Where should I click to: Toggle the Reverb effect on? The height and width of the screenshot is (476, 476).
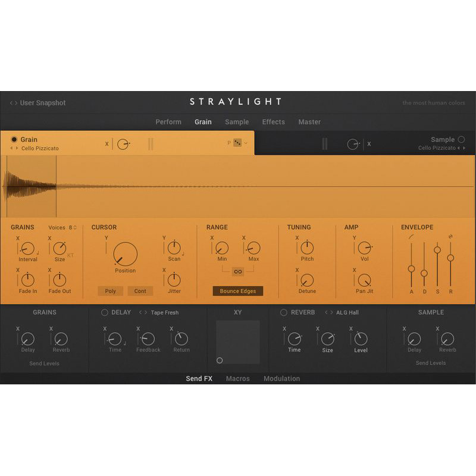(x=284, y=312)
